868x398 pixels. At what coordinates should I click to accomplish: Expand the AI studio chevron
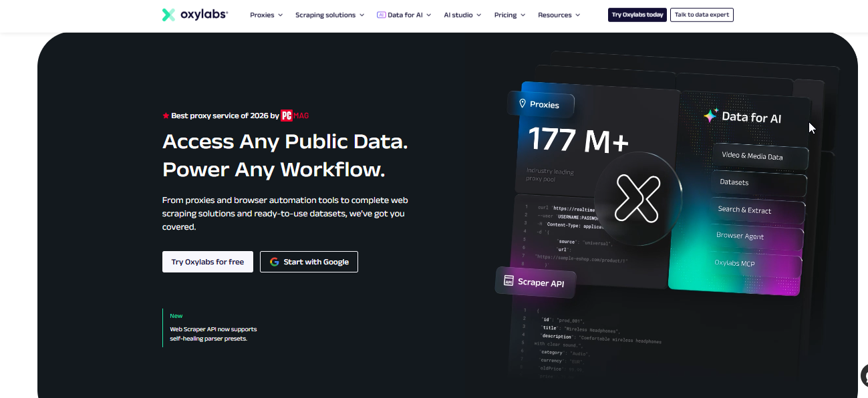click(478, 15)
